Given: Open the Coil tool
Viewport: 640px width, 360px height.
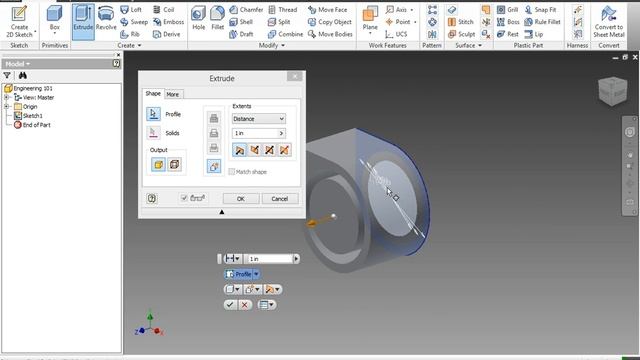Looking at the screenshot, I should click(164, 9).
